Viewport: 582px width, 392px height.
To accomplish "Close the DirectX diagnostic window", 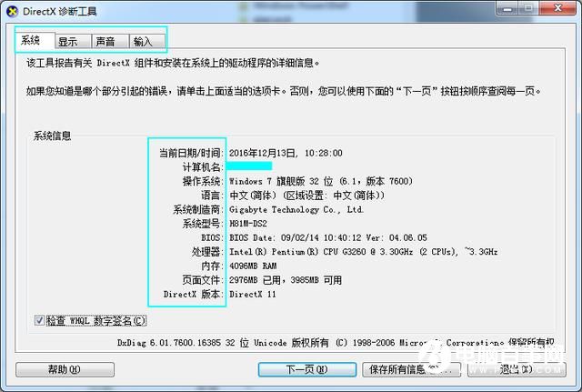I will [557, 8].
